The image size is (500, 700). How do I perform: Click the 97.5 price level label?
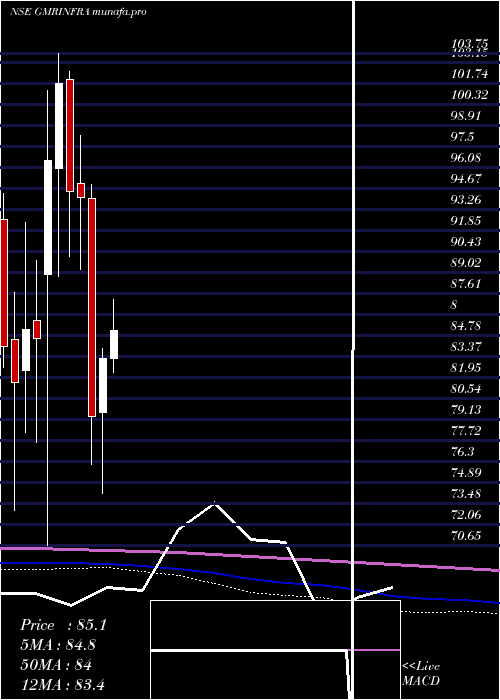[463, 137]
